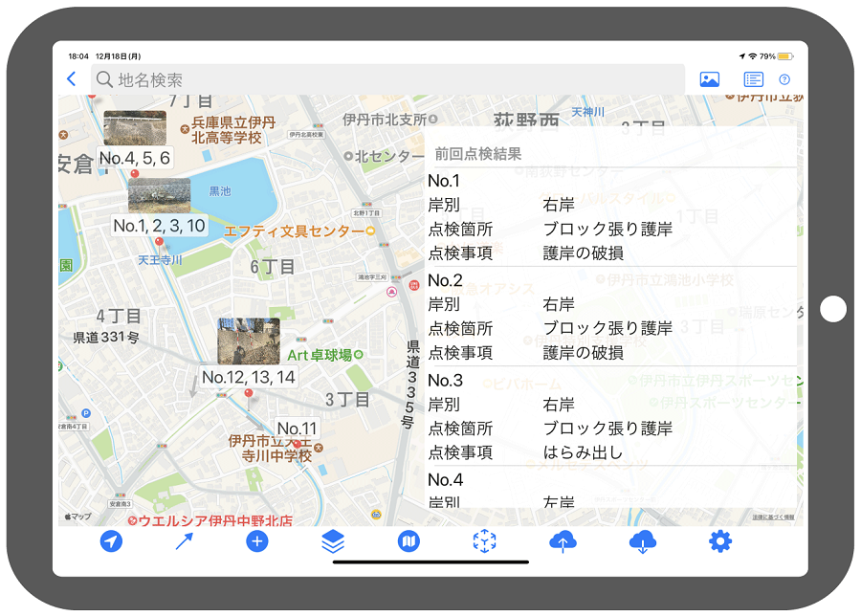Viewport: 861px width, 616px height.
Task: Tap the folded map icon
Action: [408, 542]
